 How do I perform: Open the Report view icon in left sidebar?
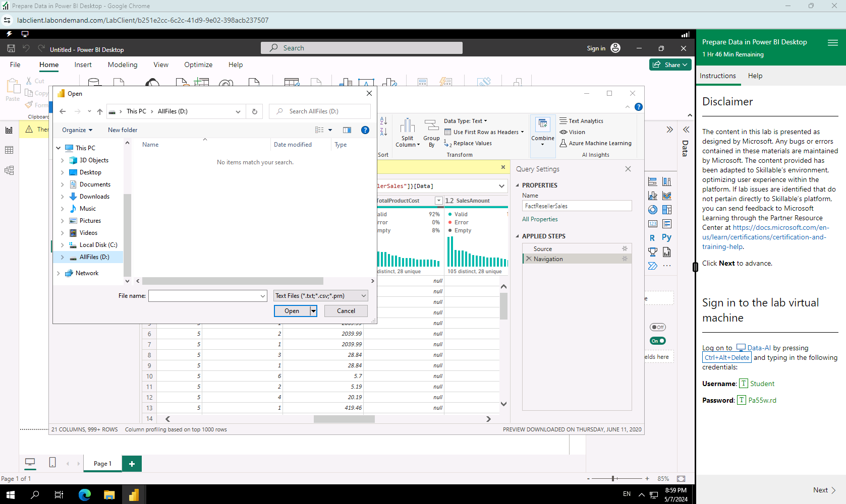point(9,130)
